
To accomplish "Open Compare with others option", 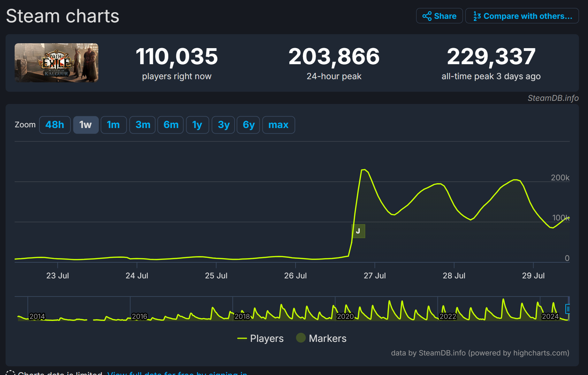I will coord(522,16).
